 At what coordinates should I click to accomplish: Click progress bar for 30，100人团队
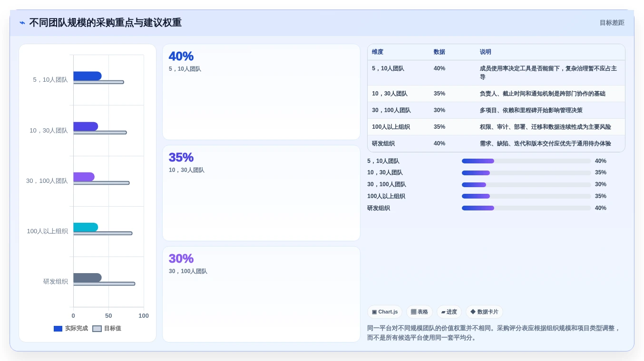(527, 185)
